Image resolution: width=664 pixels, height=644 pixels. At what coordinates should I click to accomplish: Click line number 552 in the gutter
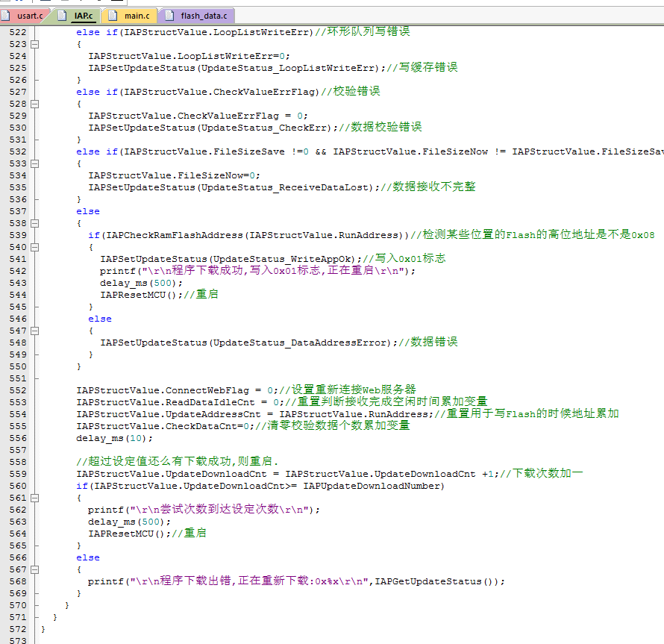click(x=18, y=390)
